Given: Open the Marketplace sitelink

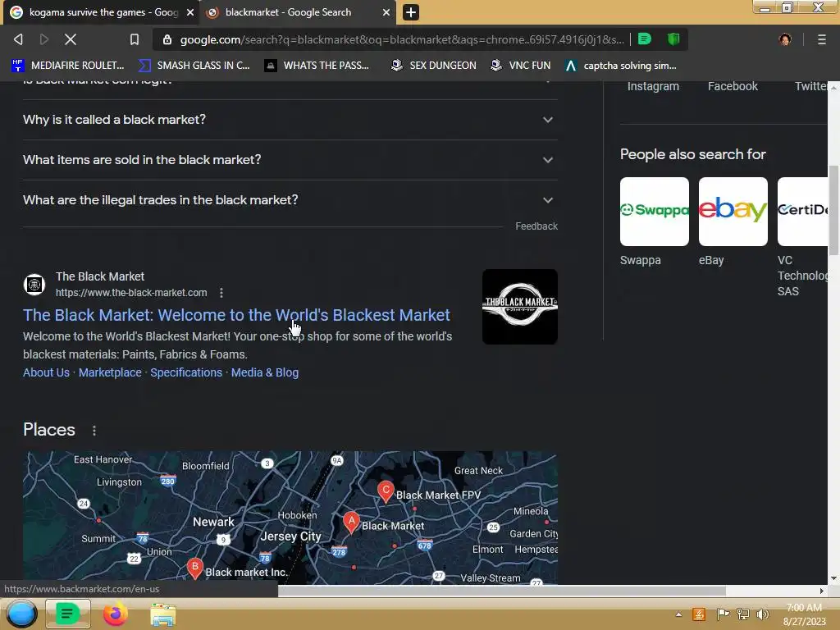Looking at the screenshot, I should (110, 372).
